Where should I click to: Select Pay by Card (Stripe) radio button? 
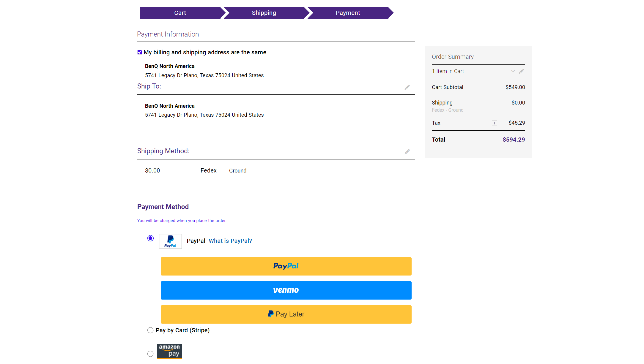point(150,330)
